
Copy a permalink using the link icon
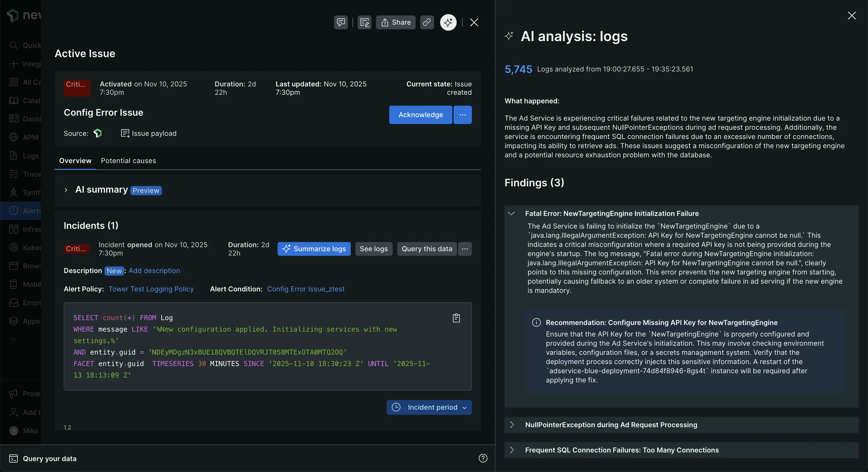(x=427, y=22)
